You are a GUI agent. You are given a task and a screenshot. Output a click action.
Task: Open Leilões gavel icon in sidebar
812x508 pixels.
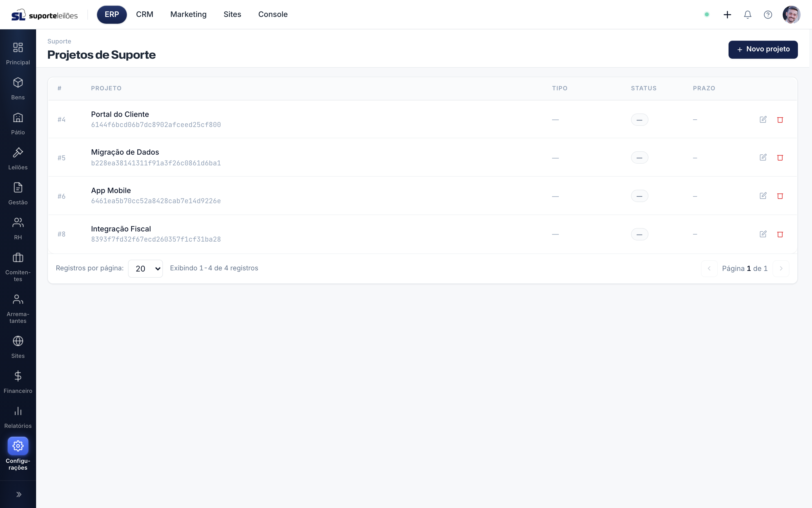[x=18, y=152]
